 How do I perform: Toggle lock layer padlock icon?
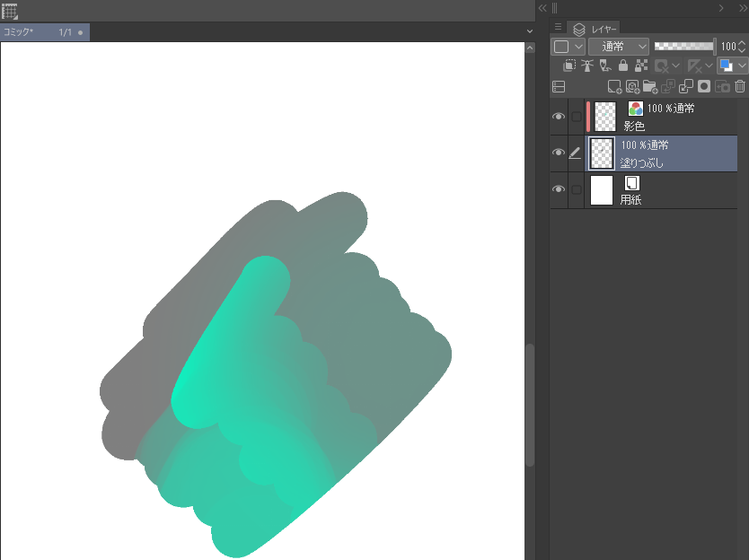(x=623, y=66)
